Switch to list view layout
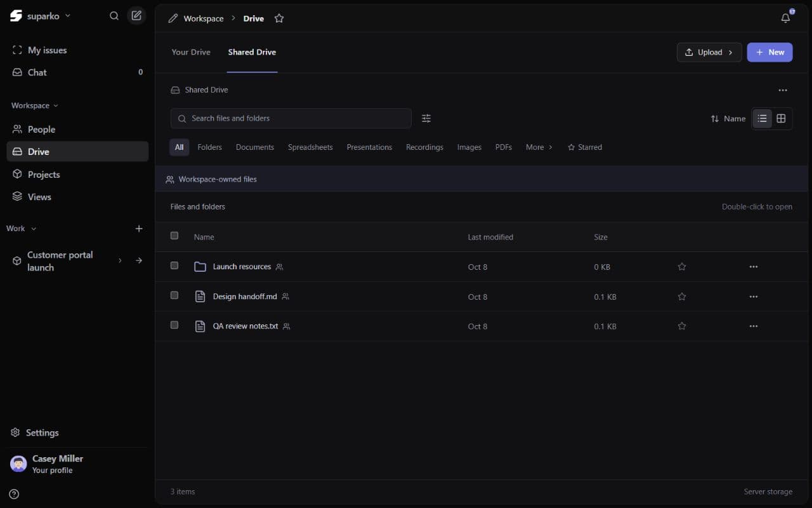This screenshot has height=508, width=812. [x=762, y=118]
